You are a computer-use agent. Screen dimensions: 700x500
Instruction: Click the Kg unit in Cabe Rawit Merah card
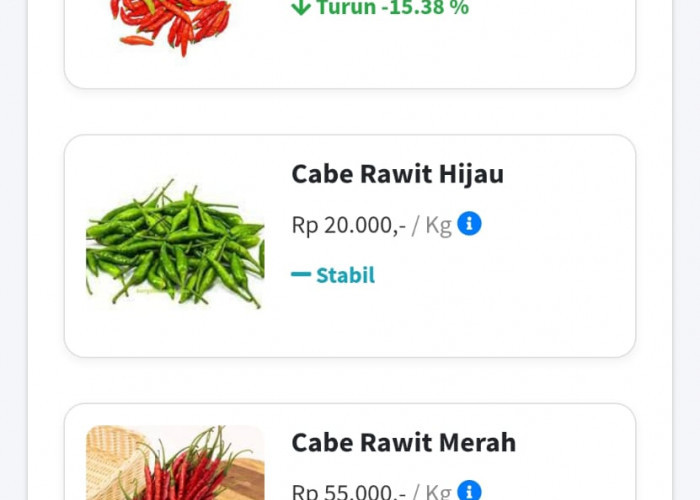[x=439, y=491]
